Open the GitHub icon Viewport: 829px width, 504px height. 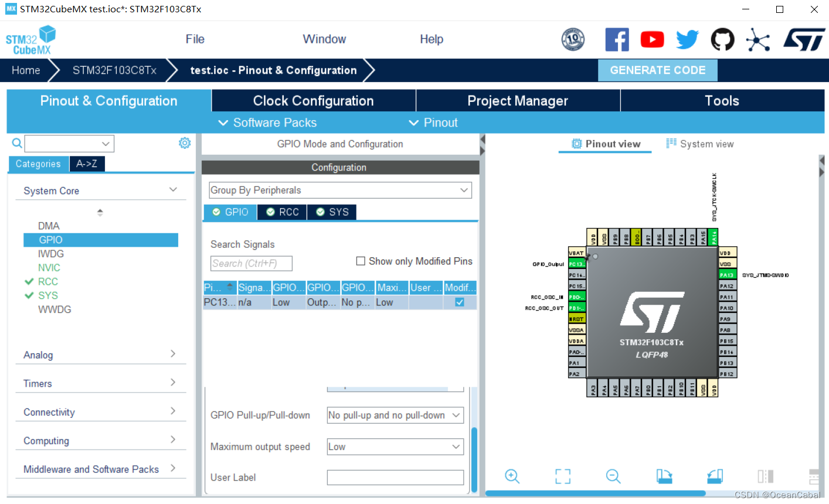point(722,40)
